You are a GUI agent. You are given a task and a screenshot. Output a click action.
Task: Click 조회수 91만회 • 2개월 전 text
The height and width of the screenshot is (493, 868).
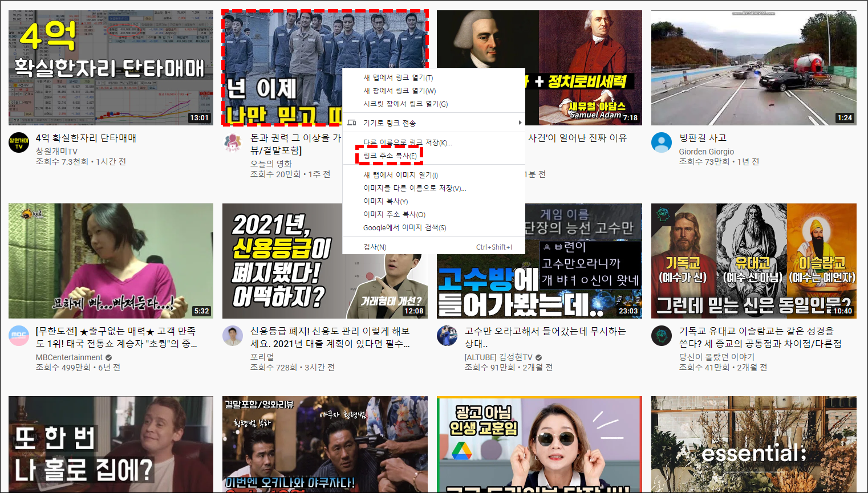(x=509, y=368)
